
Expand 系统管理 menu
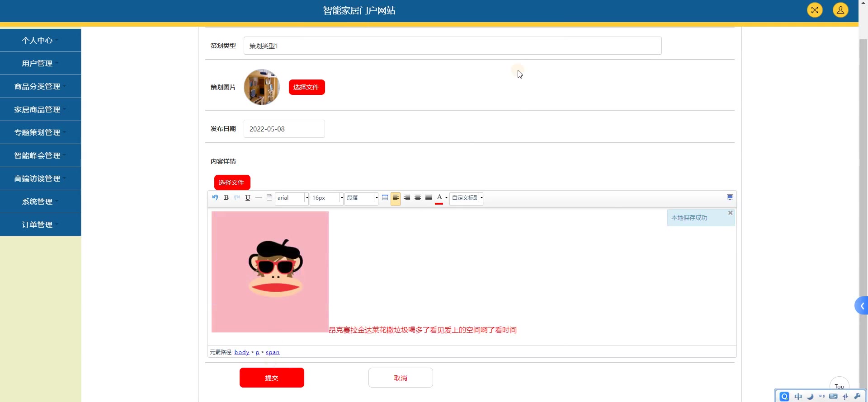point(41,201)
